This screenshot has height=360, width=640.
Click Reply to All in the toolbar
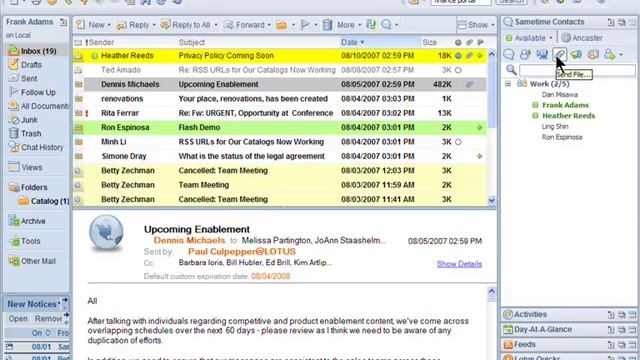tap(186, 25)
